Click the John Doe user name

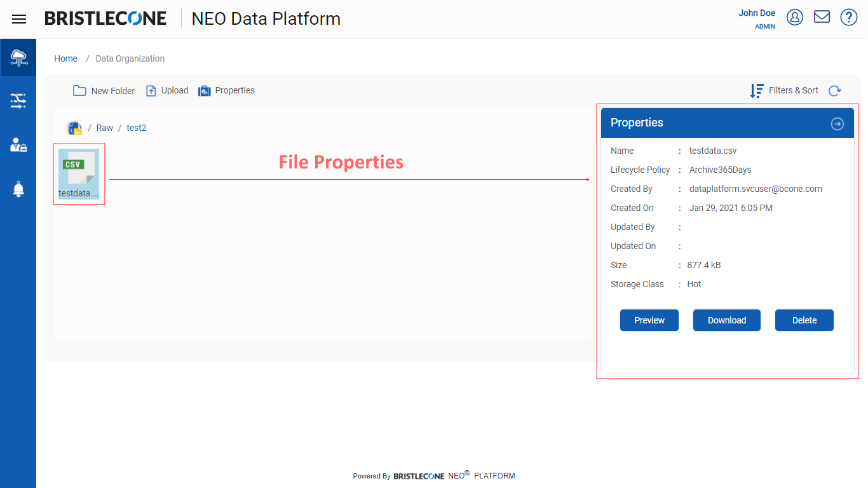(x=757, y=13)
